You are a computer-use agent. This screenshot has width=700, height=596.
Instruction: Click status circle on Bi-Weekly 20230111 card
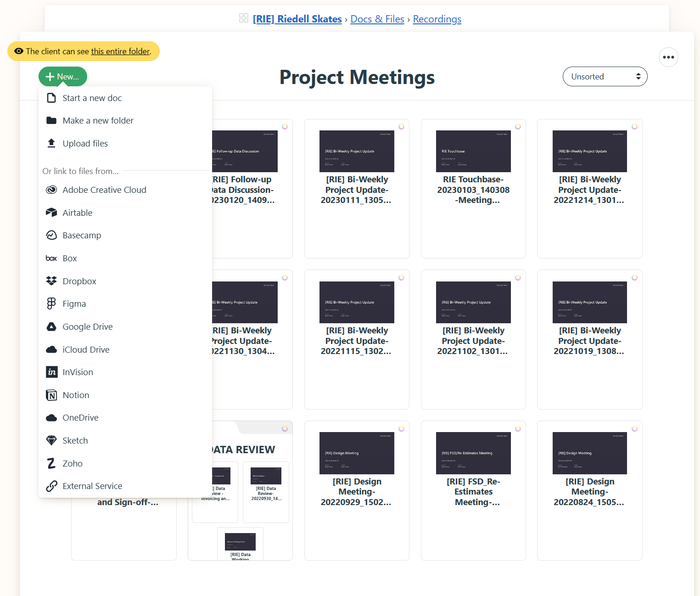[x=401, y=127]
